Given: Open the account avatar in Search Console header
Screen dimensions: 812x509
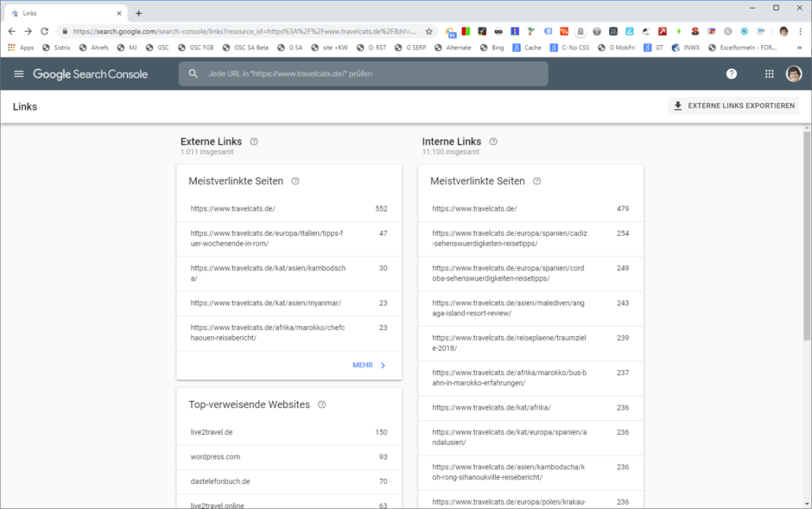Looking at the screenshot, I should 794,74.
